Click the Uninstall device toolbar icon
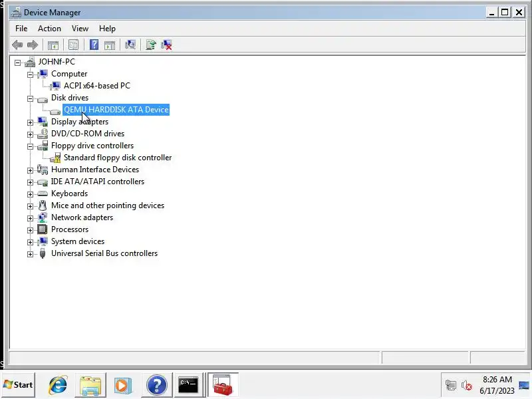 [166, 45]
